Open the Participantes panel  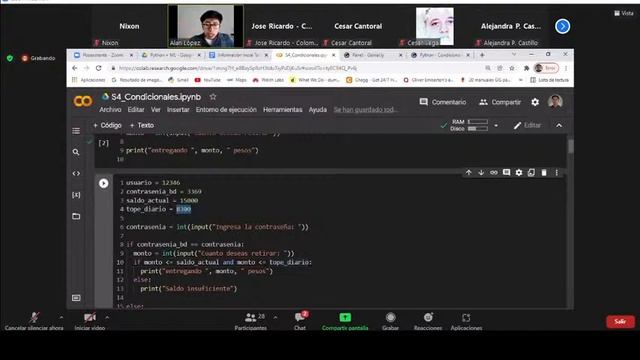pyautogui.click(x=251, y=321)
